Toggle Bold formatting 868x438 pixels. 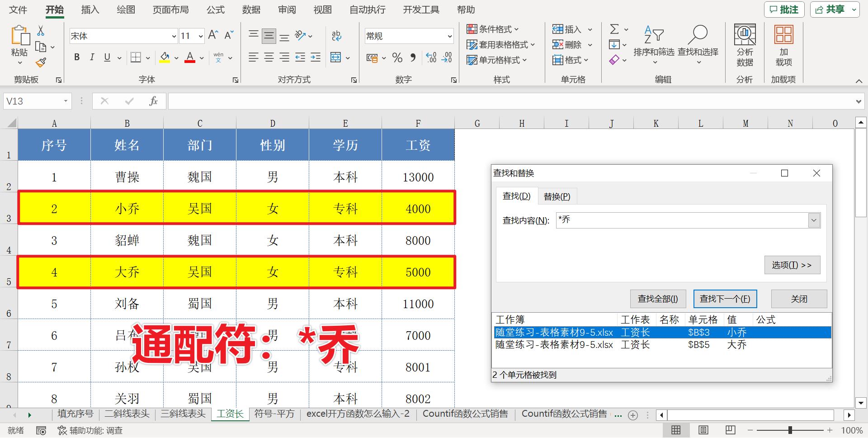tap(77, 57)
